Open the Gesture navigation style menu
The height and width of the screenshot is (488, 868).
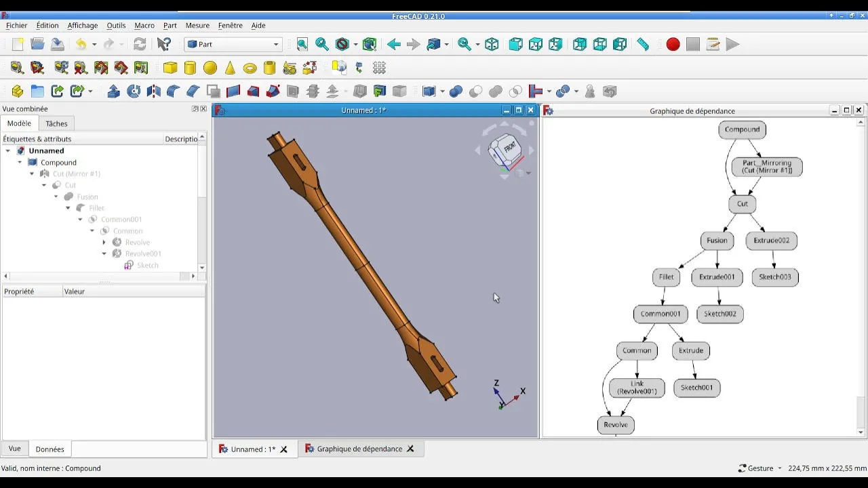[x=760, y=468]
